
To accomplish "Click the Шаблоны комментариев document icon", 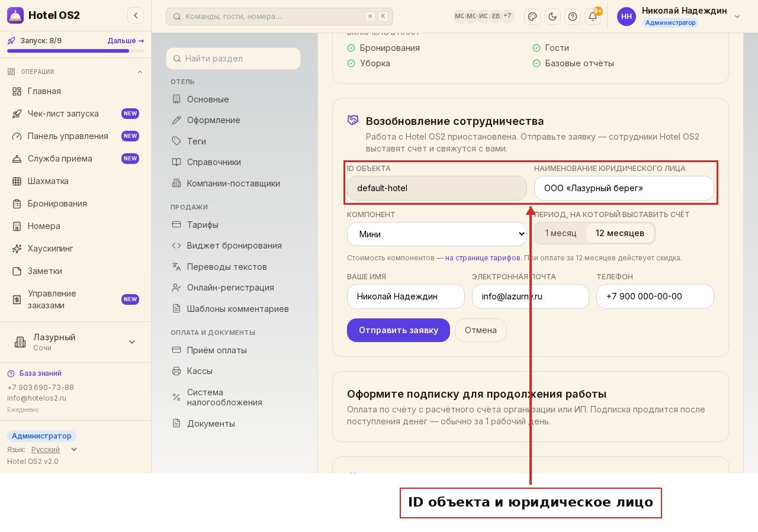I will 176,309.
